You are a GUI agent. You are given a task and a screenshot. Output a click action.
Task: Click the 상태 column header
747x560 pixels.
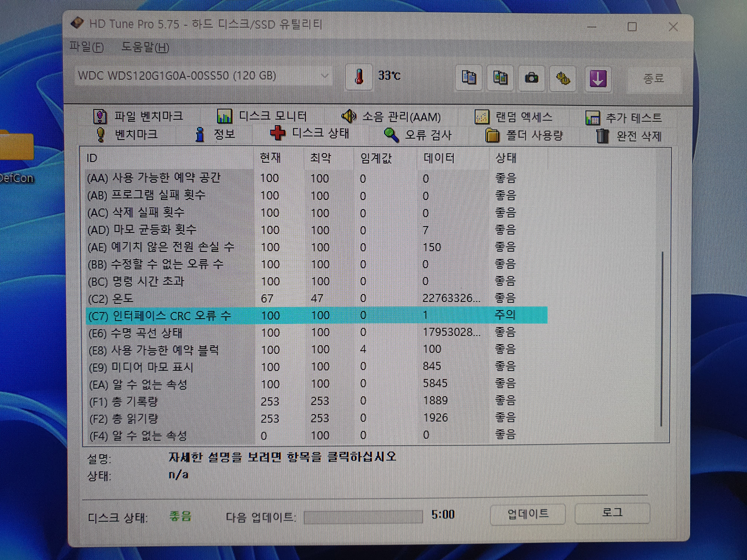506,158
